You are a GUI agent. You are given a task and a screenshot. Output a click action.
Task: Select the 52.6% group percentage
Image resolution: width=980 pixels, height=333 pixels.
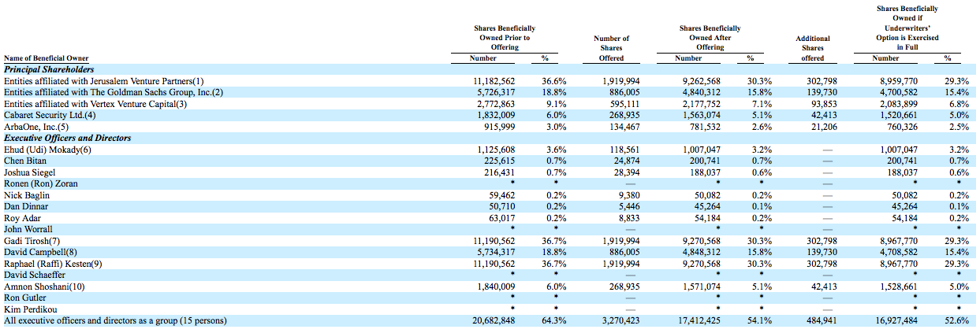956,321
